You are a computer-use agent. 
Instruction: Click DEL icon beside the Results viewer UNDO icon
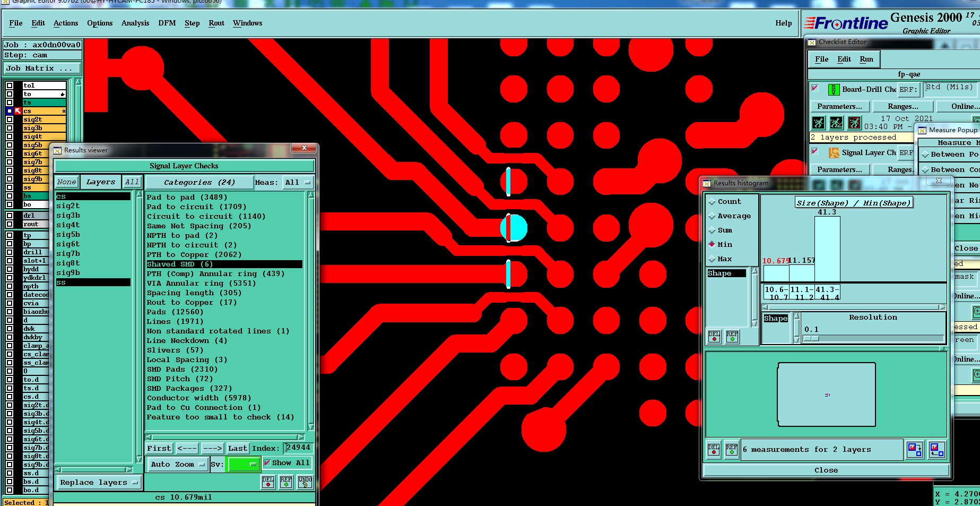pyautogui.click(x=268, y=482)
